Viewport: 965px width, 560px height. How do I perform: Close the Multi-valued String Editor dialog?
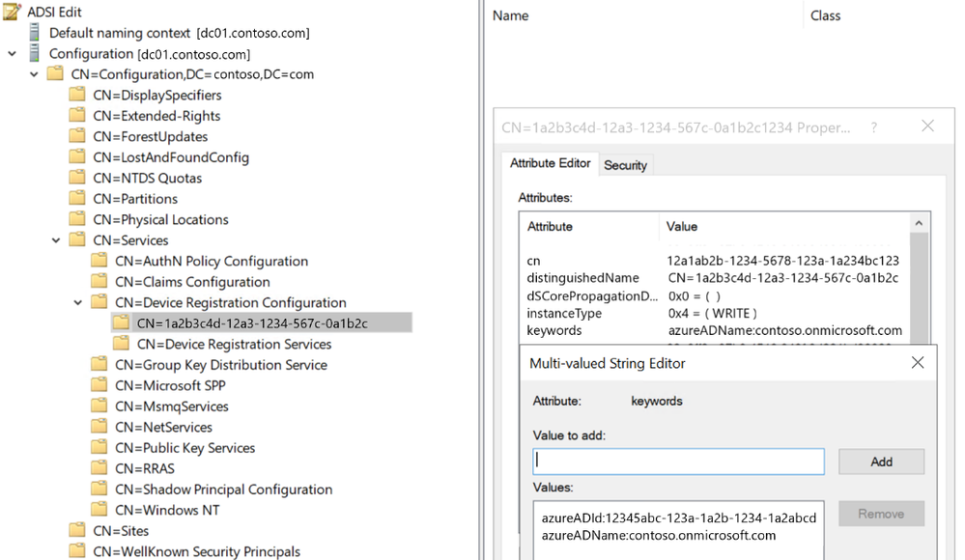(x=918, y=363)
